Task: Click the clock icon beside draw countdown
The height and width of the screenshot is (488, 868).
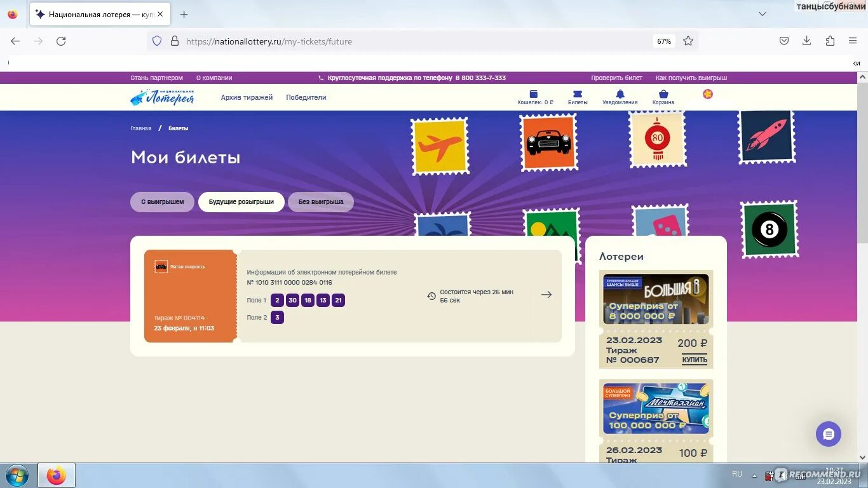Action: pyautogui.click(x=431, y=296)
